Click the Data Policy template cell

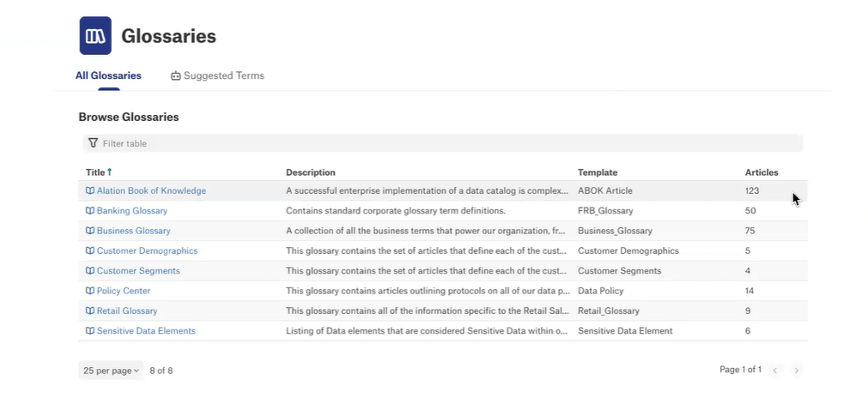point(601,291)
